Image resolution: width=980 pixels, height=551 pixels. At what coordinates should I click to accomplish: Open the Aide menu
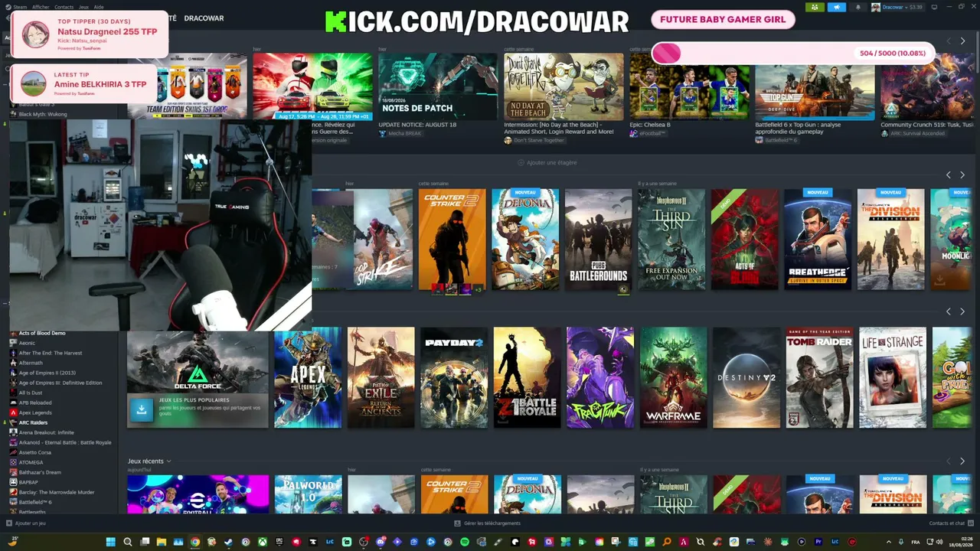tap(99, 7)
